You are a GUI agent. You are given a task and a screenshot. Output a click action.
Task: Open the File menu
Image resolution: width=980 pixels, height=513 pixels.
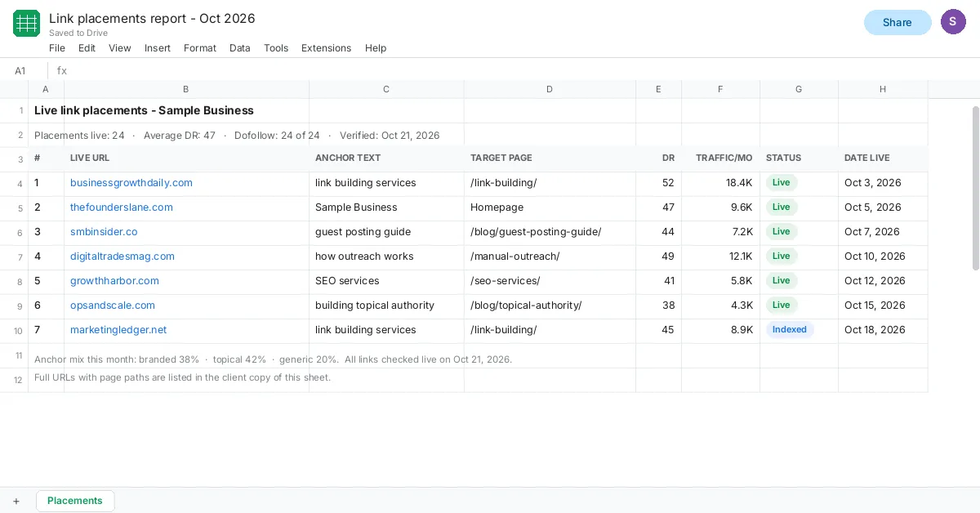tap(57, 48)
